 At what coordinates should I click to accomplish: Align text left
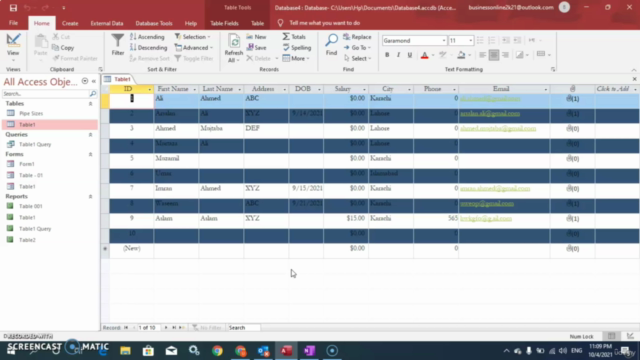click(x=482, y=55)
